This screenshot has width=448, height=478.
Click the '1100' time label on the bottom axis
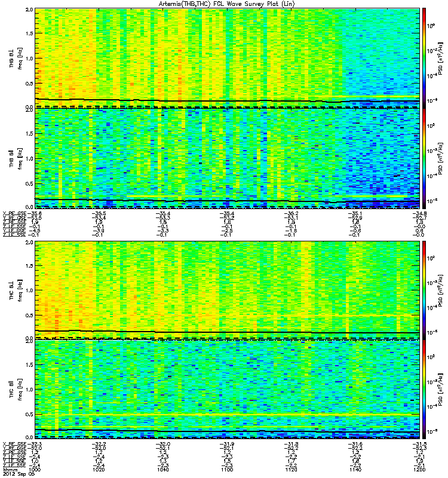[227, 470]
